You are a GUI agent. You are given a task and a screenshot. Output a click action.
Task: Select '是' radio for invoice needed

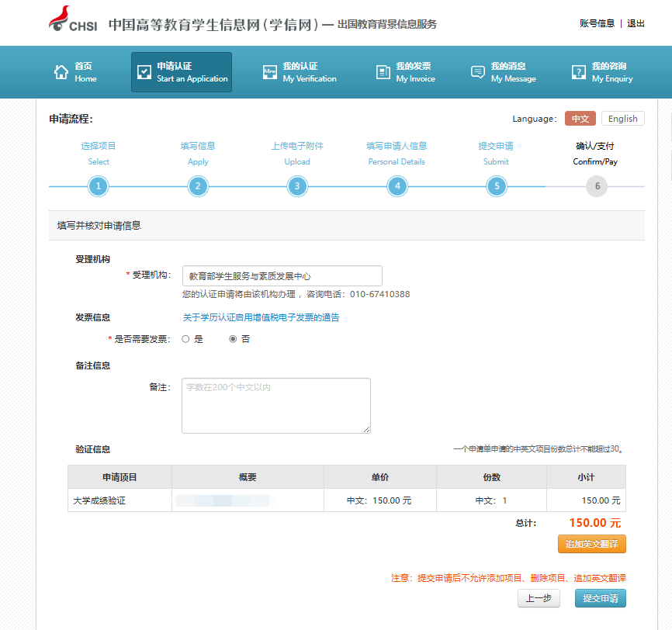point(185,339)
